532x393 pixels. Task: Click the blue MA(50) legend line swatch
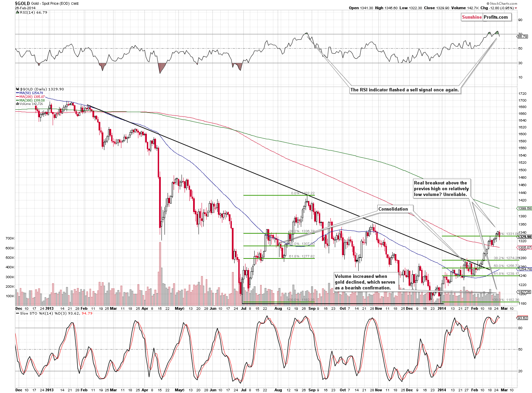[17, 93]
